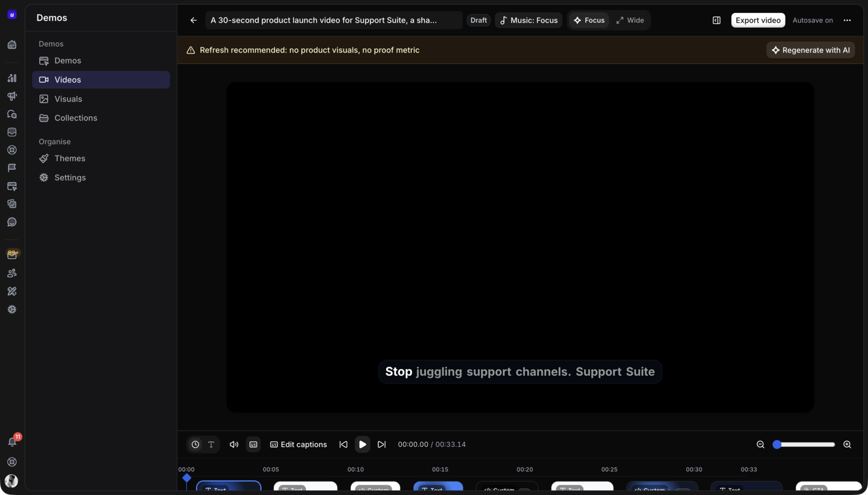Edit the video title field

click(x=334, y=20)
